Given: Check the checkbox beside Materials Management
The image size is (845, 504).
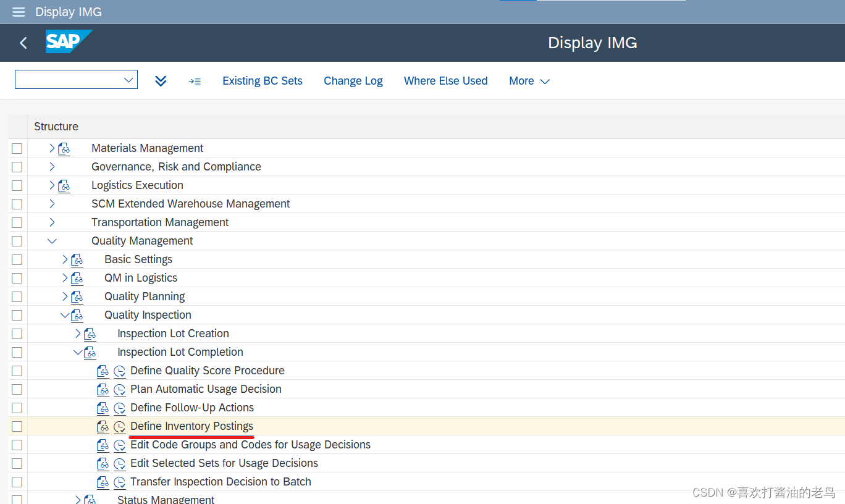Looking at the screenshot, I should tap(17, 148).
